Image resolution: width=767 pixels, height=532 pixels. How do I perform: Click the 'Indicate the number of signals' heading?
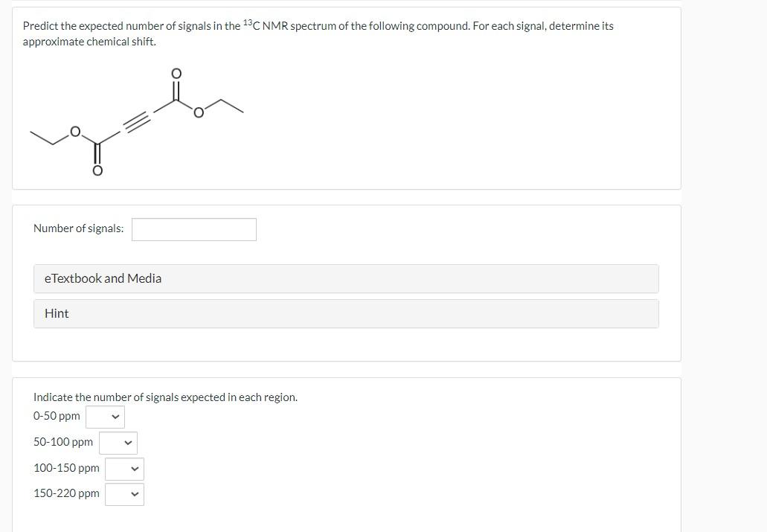point(165,397)
